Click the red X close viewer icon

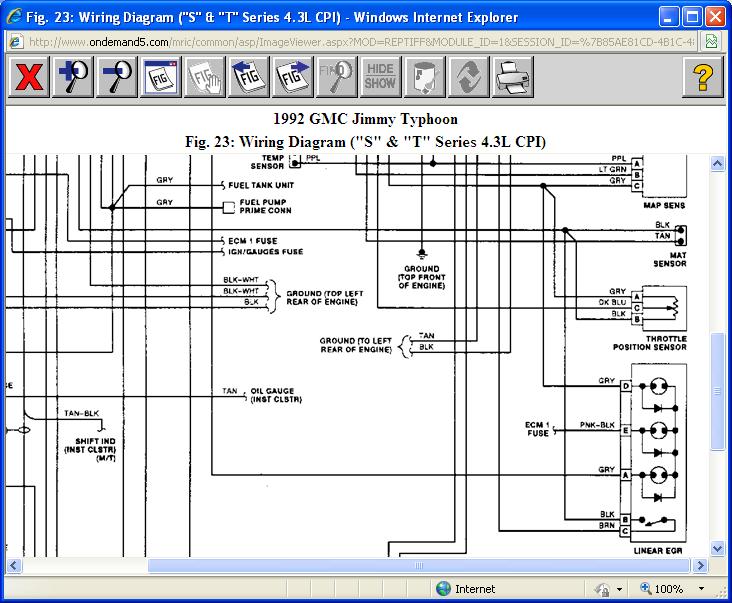pos(28,78)
